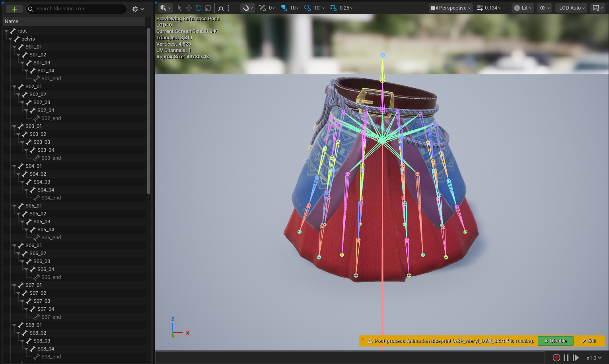The image size is (609, 364).
Task: Toggle rotation snapping icon
Action: [x=307, y=8]
